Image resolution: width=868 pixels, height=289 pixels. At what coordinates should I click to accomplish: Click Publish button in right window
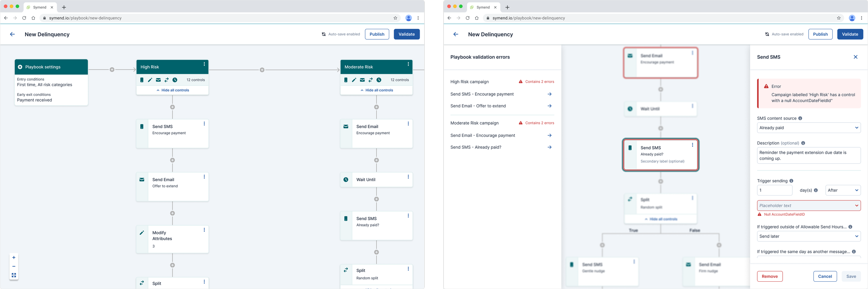tap(820, 34)
